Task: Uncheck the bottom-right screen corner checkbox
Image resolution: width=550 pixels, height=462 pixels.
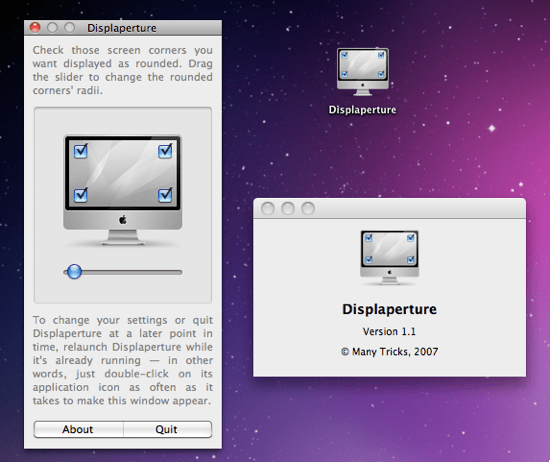Action: click(x=165, y=195)
